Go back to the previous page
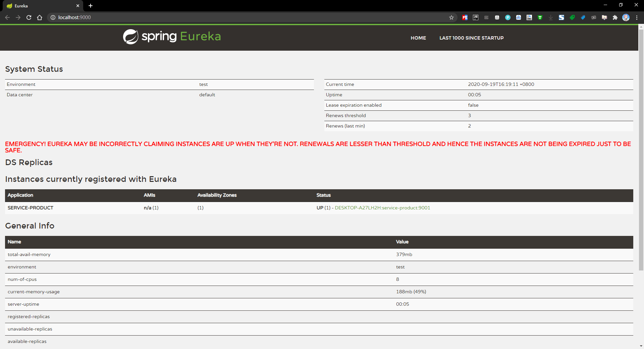Image resolution: width=644 pixels, height=349 pixels. 7,17
